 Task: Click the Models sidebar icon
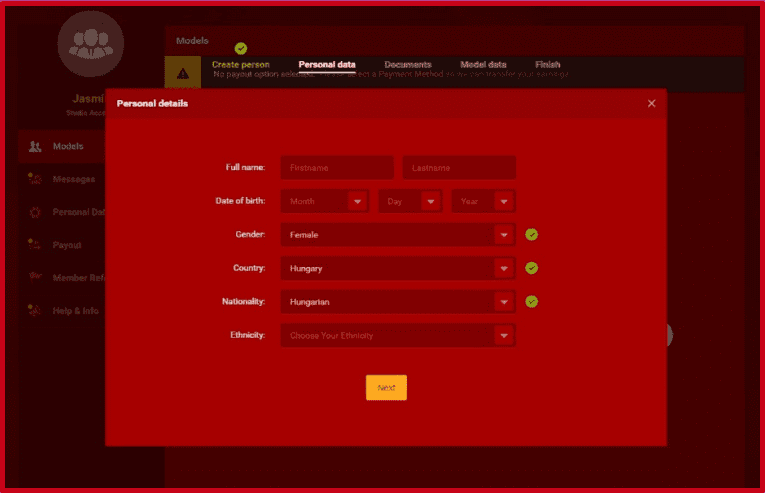pos(35,147)
